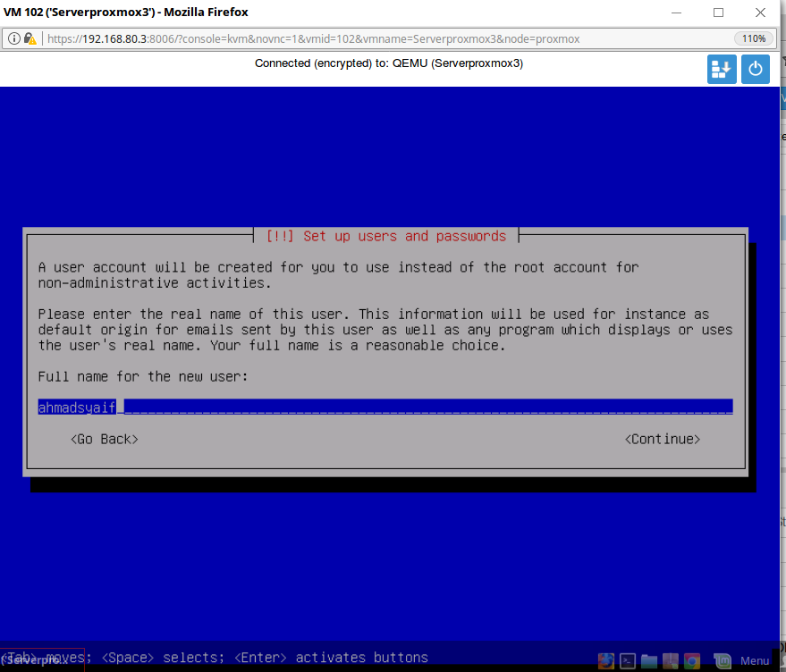The height and width of the screenshot is (672, 786).
Task: Activate the <Go Back> button in installer
Action: click(x=105, y=439)
